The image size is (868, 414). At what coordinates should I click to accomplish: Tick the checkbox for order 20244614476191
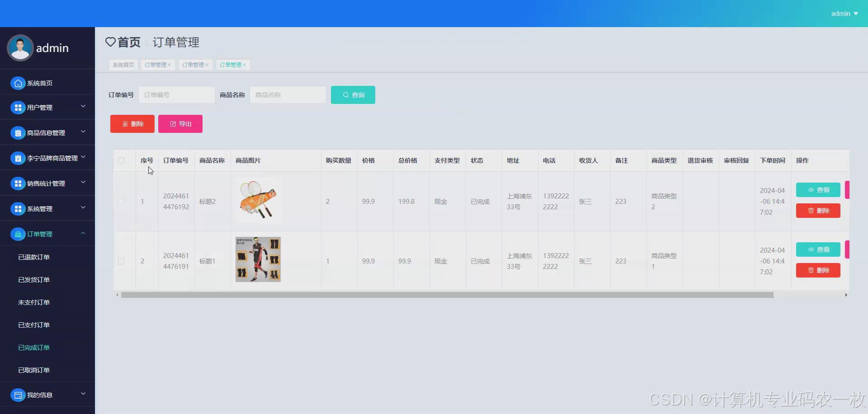pyautogui.click(x=121, y=261)
